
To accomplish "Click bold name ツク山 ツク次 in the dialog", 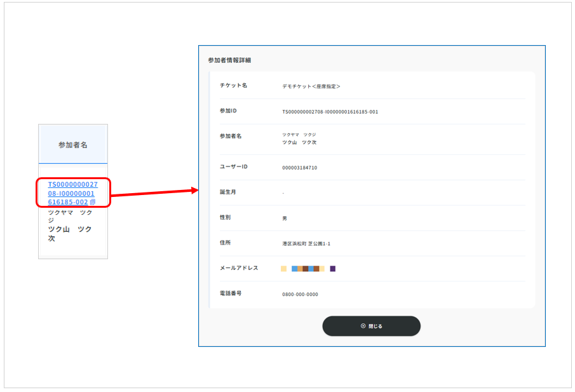I will point(299,142).
